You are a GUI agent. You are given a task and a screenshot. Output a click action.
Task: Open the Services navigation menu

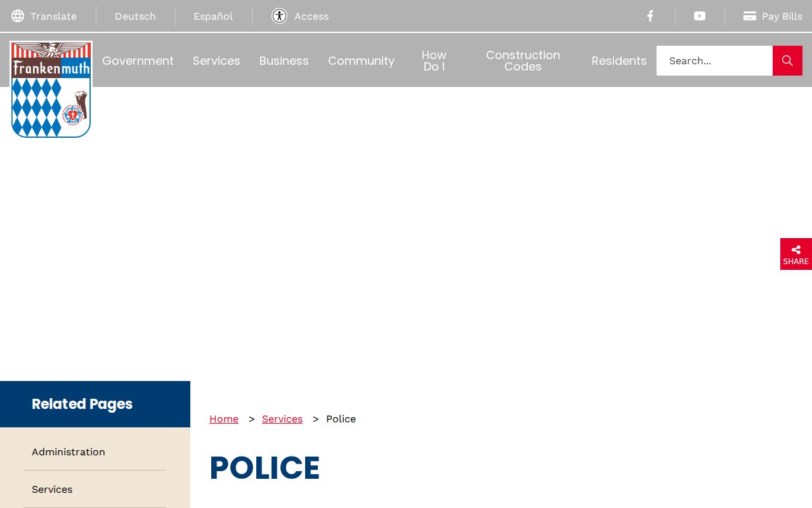point(216,60)
